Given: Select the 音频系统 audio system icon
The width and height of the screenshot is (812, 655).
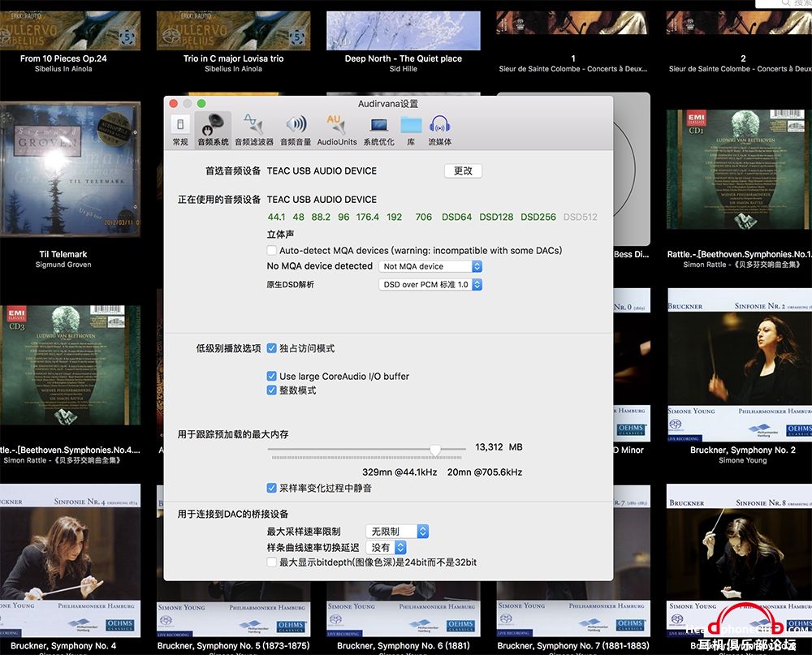Looking at the screenshot, I should 213,130.
